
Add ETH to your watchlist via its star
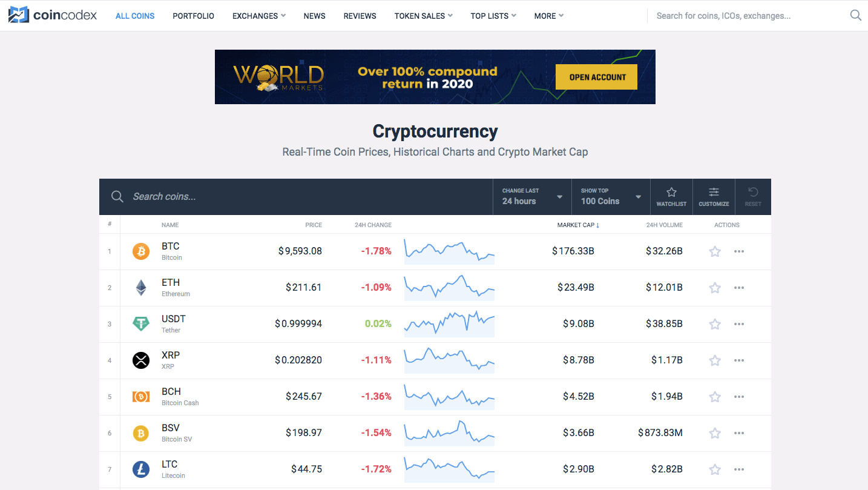click(x=715, y=287)
